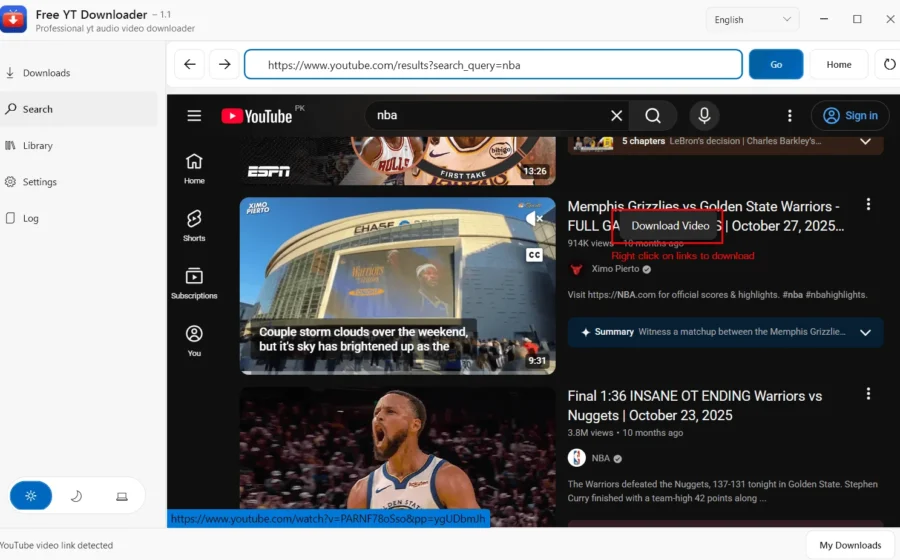Image resolution: width=900 pixels, height=560 pixels.
Task: Switch to dark theme moon button
Action: click(76, 496)
